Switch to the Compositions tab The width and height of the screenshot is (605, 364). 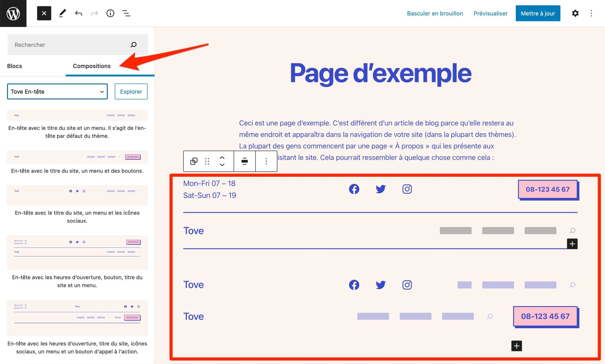[92, 66]
